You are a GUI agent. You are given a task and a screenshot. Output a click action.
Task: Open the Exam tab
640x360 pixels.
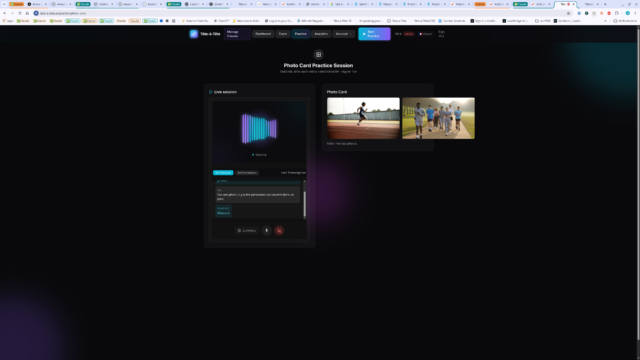point(282,34)
